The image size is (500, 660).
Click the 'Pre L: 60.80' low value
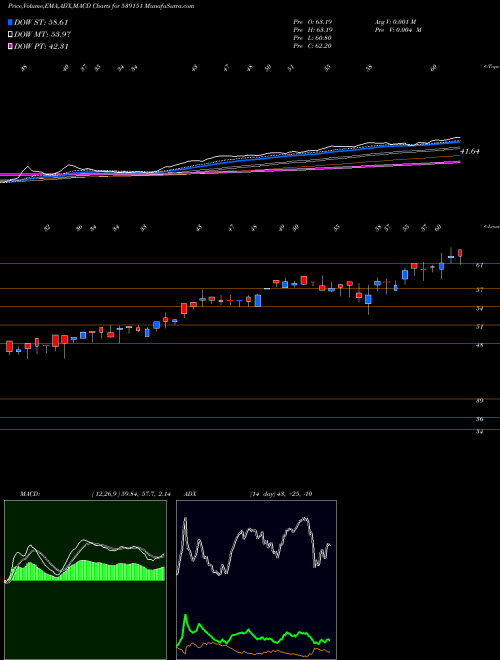click(313, 38)
